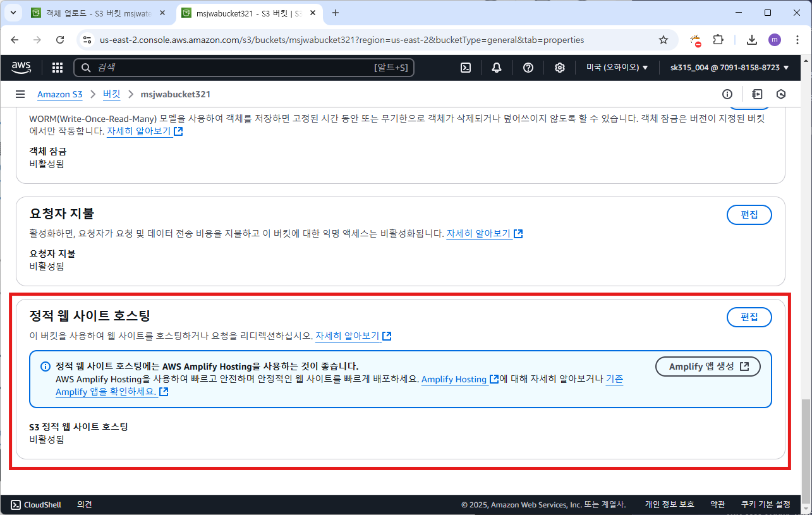
Task: Open AWS settings gear icon
Action: tap(560, 68)
